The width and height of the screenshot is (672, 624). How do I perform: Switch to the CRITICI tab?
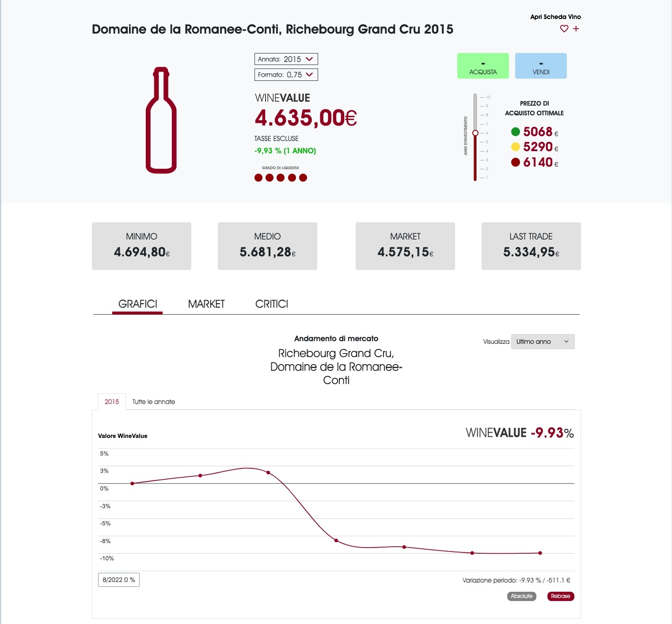coord(272,304)
